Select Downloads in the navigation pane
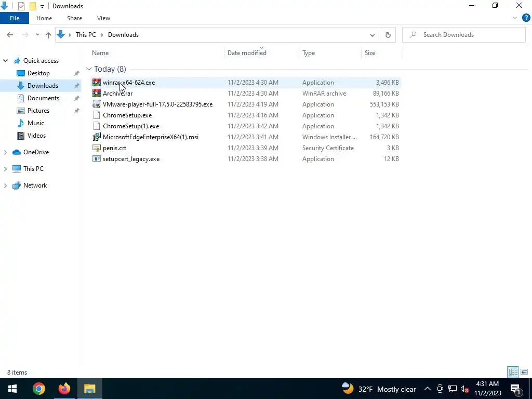Viewport: 532px width, 399px height. click(x=43, y=86)
